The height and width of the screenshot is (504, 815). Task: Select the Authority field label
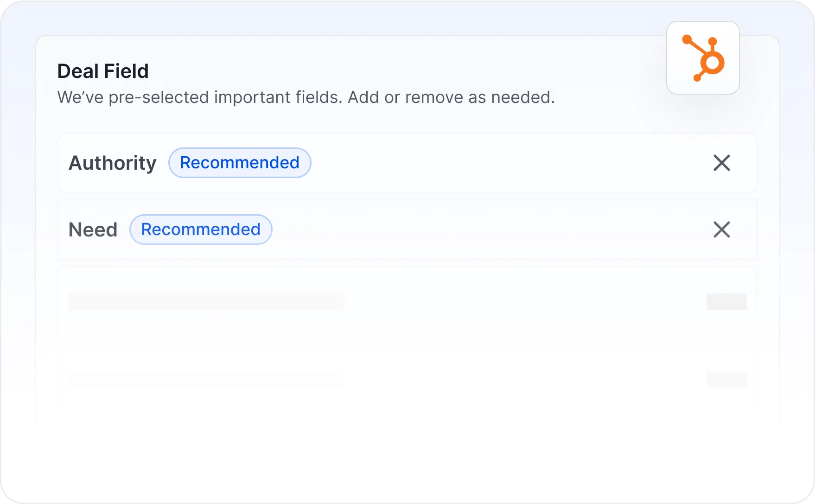(112, 163)
